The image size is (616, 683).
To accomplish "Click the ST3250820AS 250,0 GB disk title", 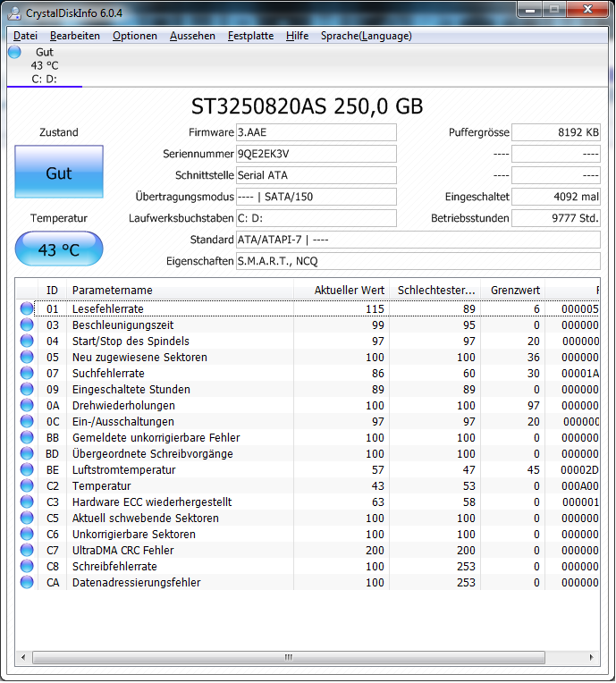I will coord(308,106).
